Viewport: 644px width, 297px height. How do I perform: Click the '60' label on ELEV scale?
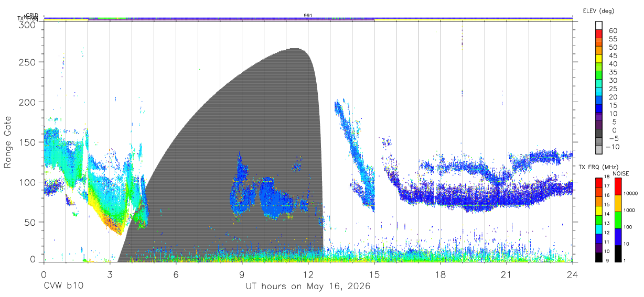coord(613,31)
